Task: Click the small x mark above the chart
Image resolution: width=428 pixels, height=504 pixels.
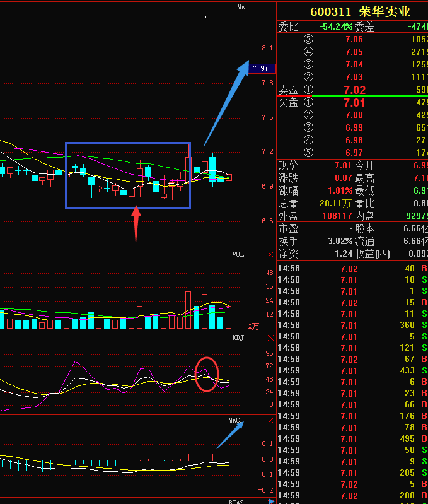Action: coord(205,17)
